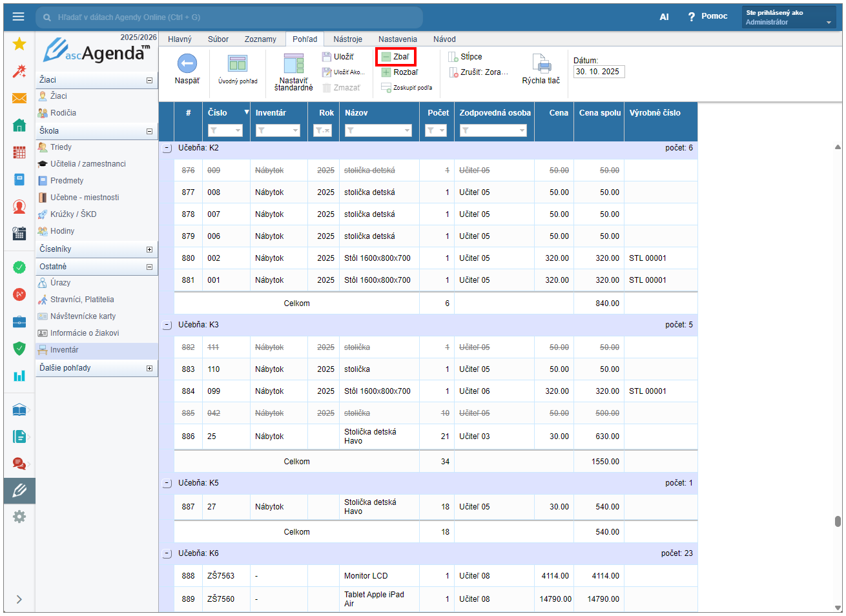Click the Dátum input field
The image size is (846, 616).
point(599,72)
